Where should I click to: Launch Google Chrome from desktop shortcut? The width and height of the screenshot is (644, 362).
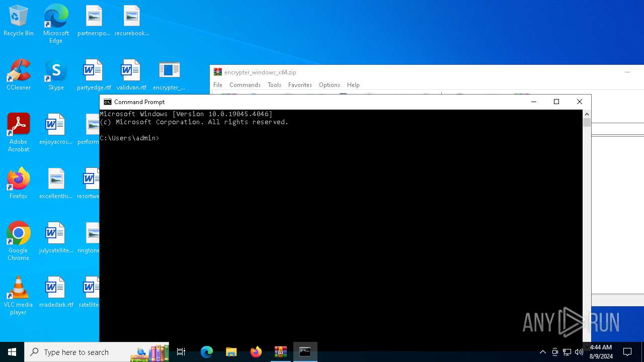(19, 241)
